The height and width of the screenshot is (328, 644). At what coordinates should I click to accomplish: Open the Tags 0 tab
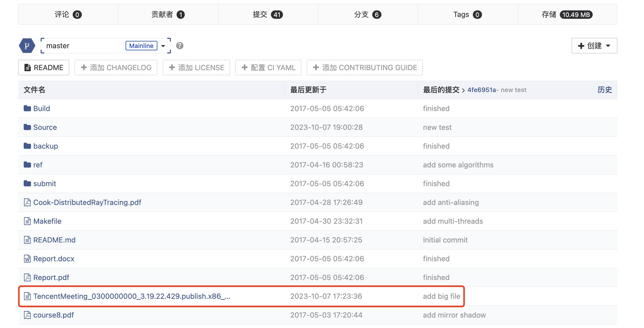point(467,15)
